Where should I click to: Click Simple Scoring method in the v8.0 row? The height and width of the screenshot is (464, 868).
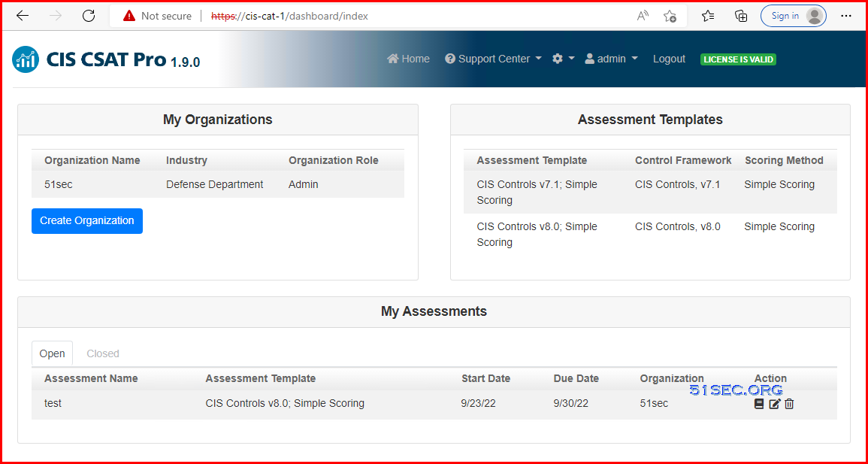click(779, 226)
